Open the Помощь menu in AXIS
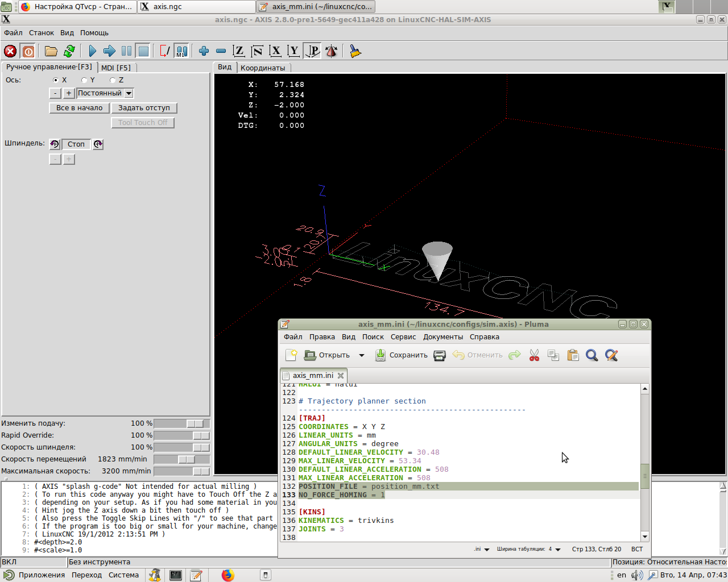 94,33
